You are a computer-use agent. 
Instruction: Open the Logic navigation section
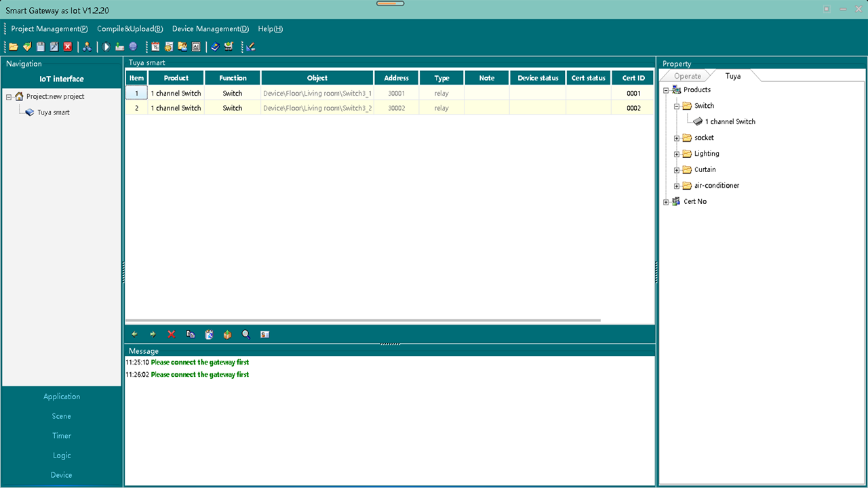[62, 455]
